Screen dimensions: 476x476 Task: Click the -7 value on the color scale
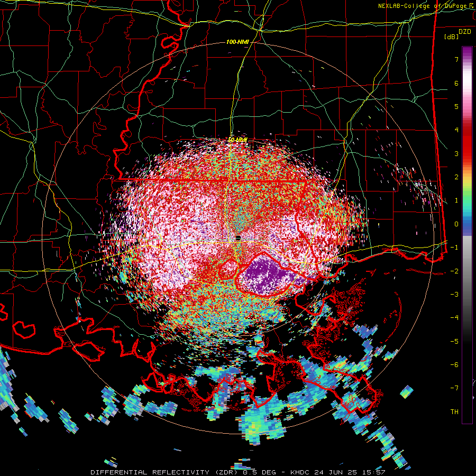pos(454,388)
